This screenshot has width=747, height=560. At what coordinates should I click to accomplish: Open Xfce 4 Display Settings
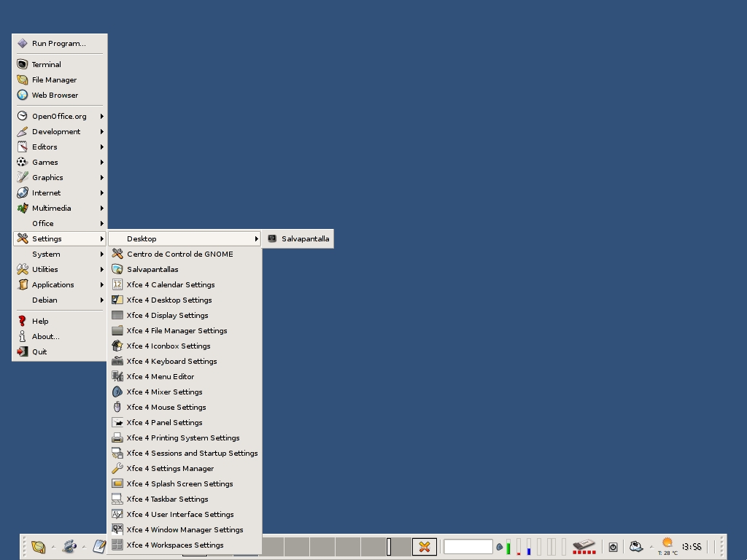[185, 315]
